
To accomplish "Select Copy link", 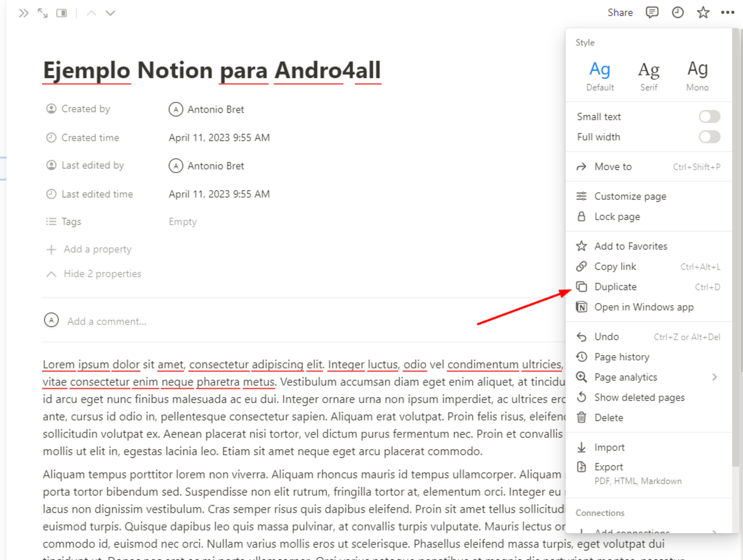I will pyautogui.click(x=649, y=267).
